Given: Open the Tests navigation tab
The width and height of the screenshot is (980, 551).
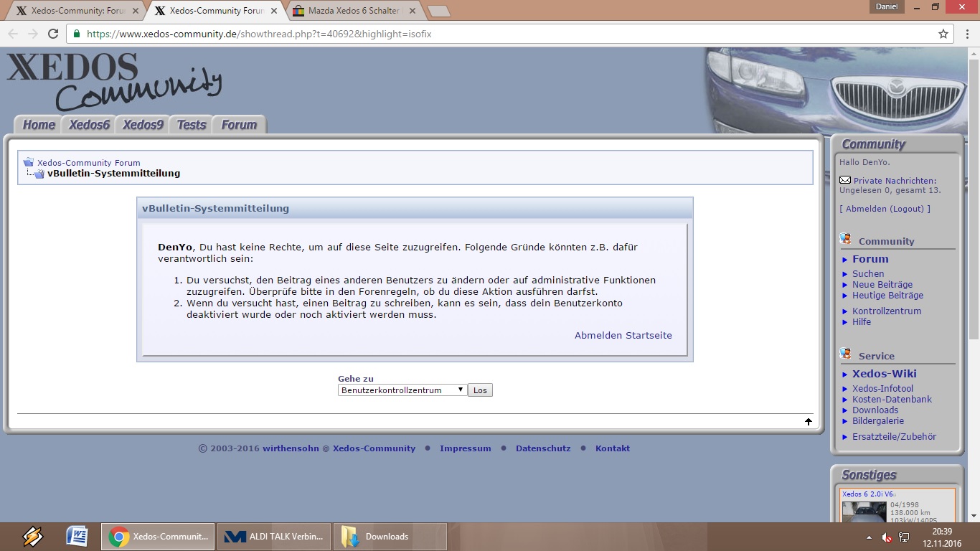Looking at the screenshot, I should (192, 125).
